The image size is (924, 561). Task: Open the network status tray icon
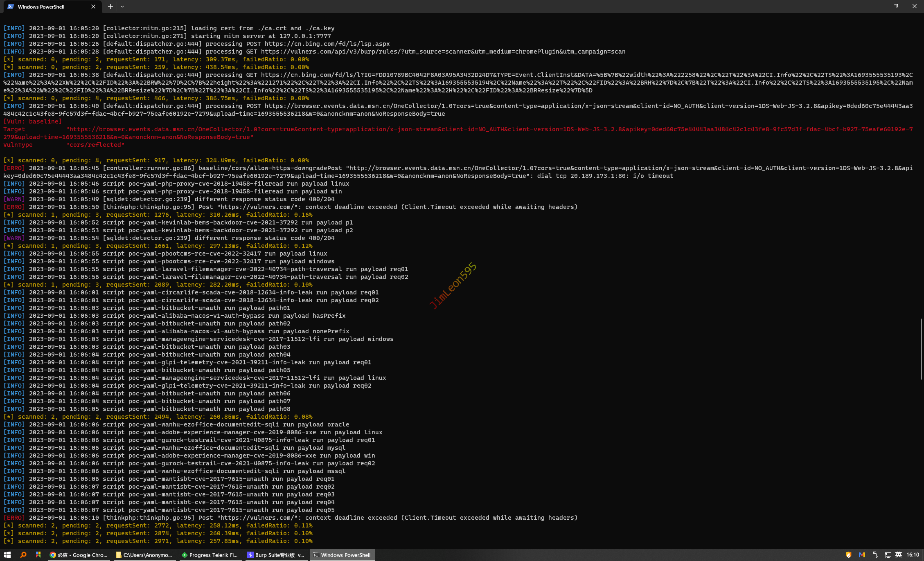(888, 555)
